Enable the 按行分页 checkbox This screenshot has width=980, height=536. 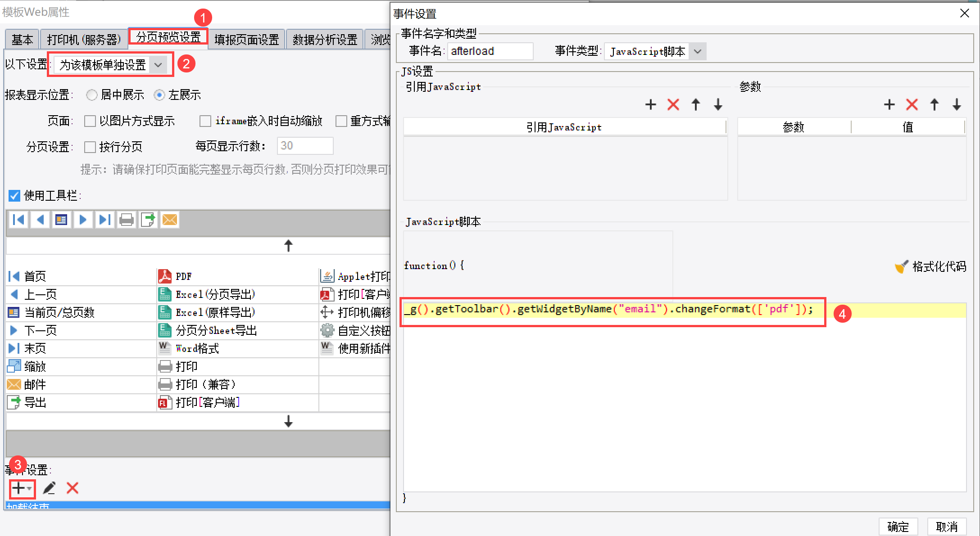pos(90,147)
